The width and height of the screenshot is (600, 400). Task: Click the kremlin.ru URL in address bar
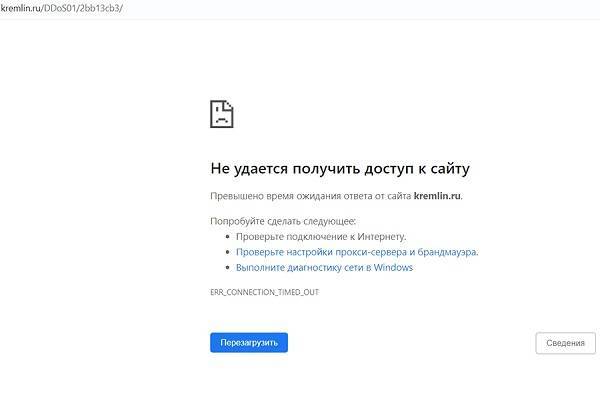pyautogui.click(x=61, y=8)
